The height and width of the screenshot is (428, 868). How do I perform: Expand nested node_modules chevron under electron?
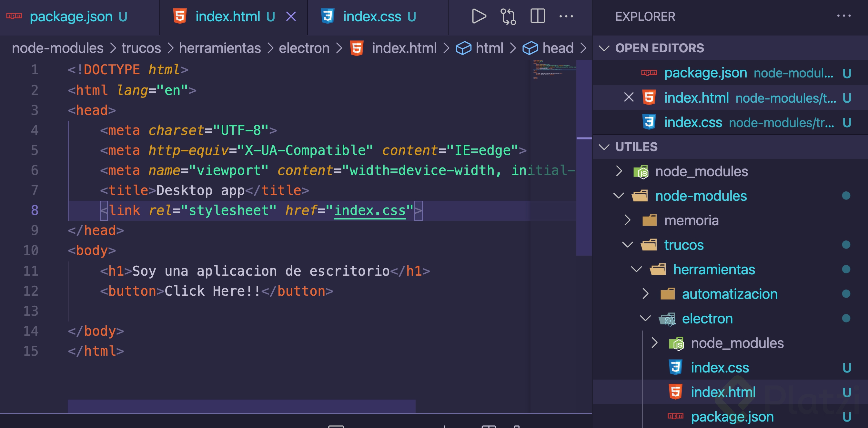(x=654, y=343)
